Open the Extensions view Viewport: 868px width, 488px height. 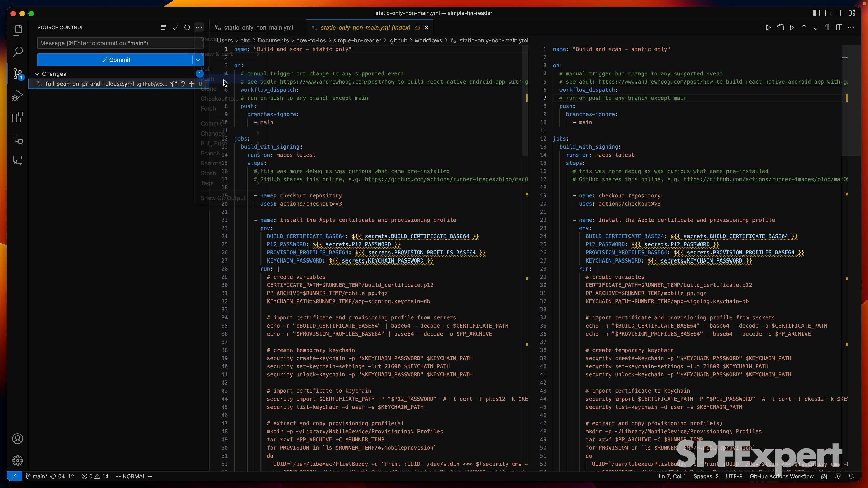[18, 117]
